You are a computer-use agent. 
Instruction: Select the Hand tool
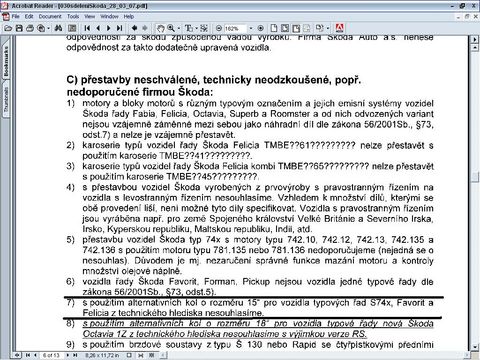pos(161,28)
